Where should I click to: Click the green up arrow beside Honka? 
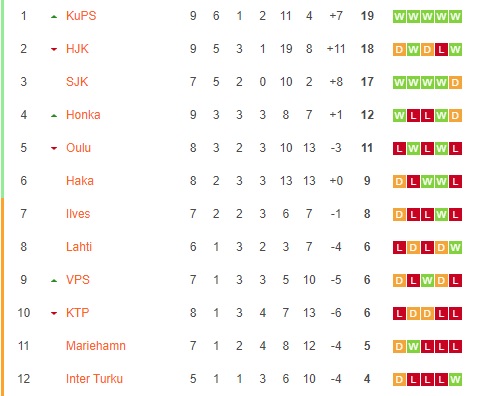pyautogui.click(x=54, y=116)
